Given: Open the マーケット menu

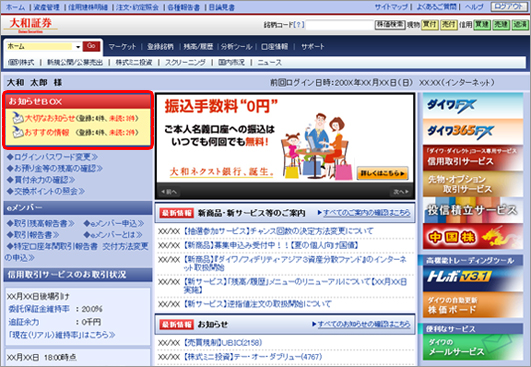Looking at the screenshot, I should 122,46.
